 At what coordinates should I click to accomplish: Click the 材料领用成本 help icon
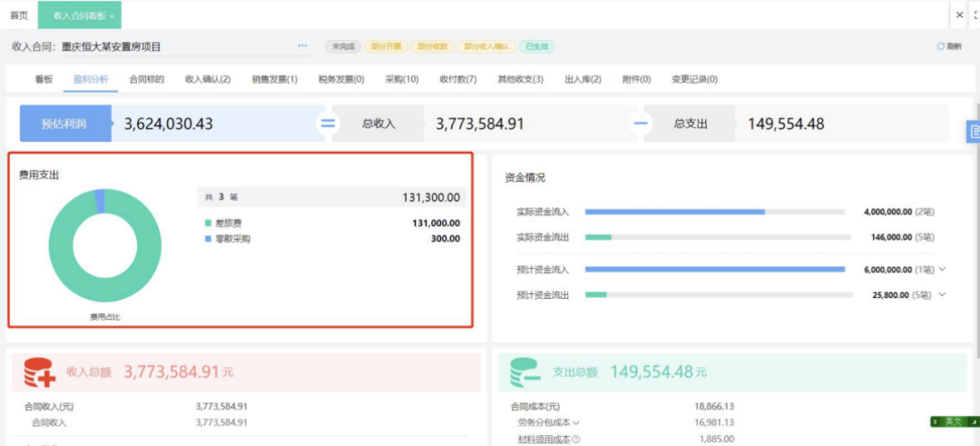tap(576, 439)
